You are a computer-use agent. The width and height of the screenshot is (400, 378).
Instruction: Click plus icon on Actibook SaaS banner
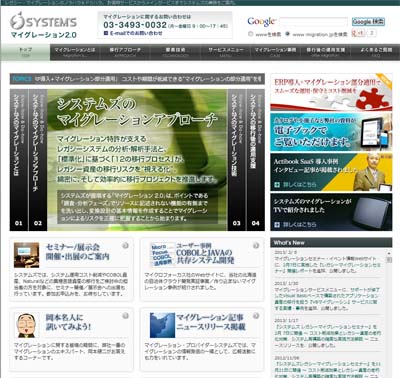[x=277, y=184]
